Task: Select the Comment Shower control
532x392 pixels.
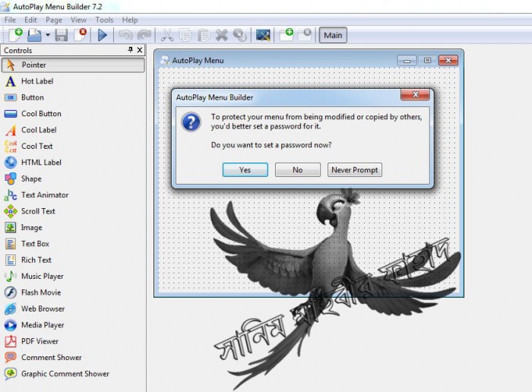Action: [73, 357]
